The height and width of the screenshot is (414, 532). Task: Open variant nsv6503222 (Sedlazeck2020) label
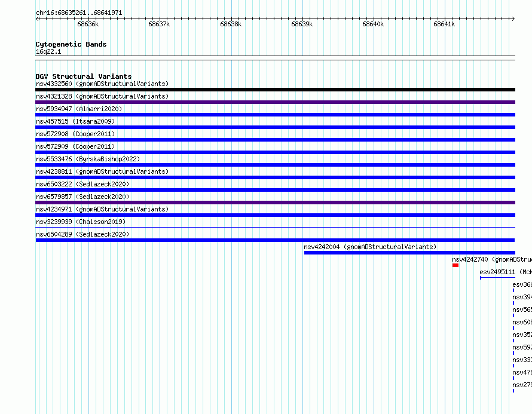pyautogui.click(x=82, y=184)
